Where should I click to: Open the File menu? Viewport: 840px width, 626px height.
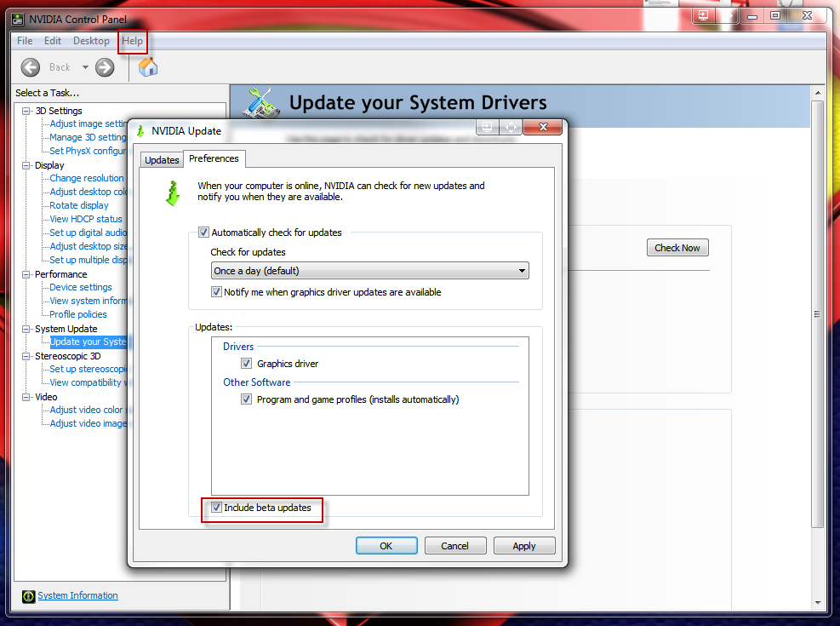pyautogui.click(x=25, y=41)
